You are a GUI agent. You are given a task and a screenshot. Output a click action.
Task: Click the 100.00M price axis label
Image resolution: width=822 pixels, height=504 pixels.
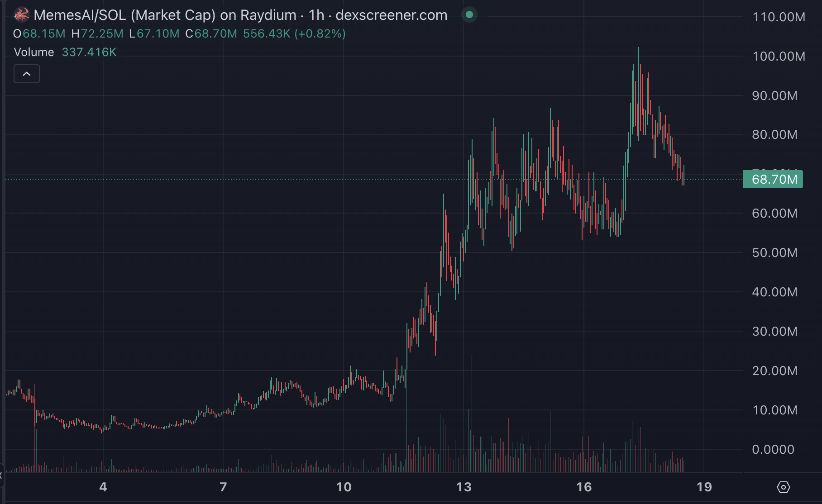pos(779,56)
